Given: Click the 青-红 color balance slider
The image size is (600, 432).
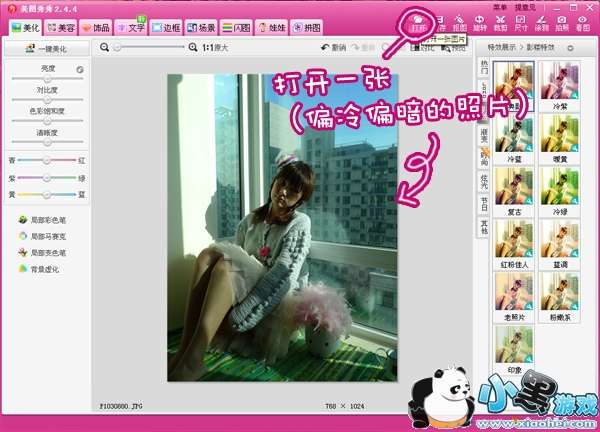Looking at the screenshot, I should click(47, 160).
